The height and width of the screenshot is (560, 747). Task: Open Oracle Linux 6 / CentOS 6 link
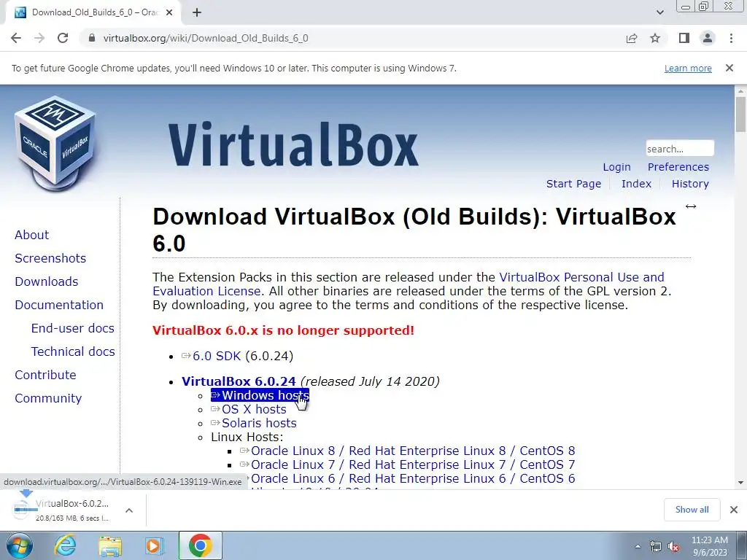[x=413, y=478]
